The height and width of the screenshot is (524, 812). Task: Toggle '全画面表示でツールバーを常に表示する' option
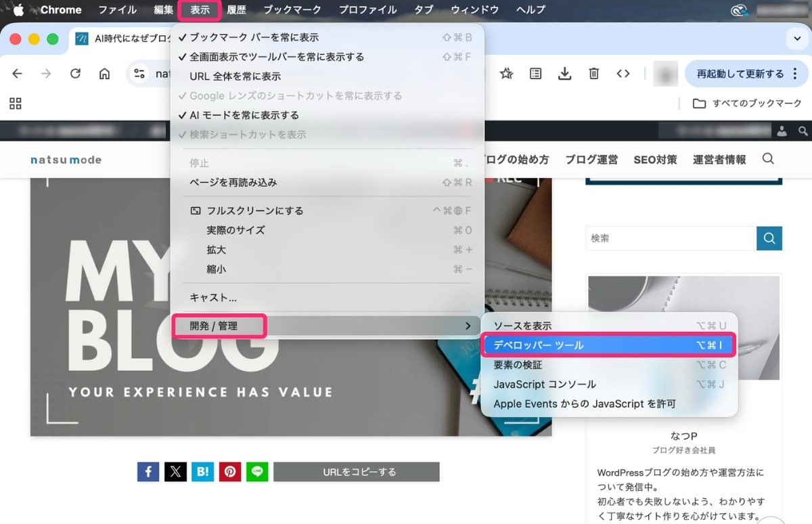278,57
